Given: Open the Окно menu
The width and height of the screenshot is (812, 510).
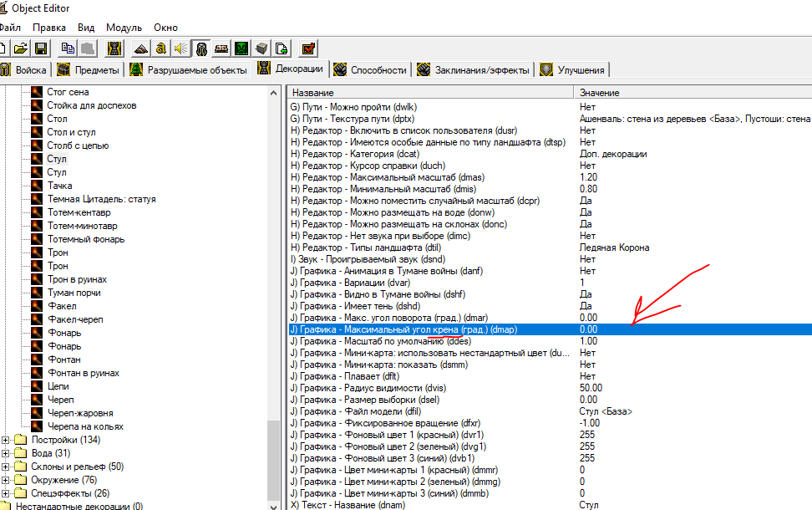Looking at the screenshot, I should pyautogui.click(x=165, y=28).
